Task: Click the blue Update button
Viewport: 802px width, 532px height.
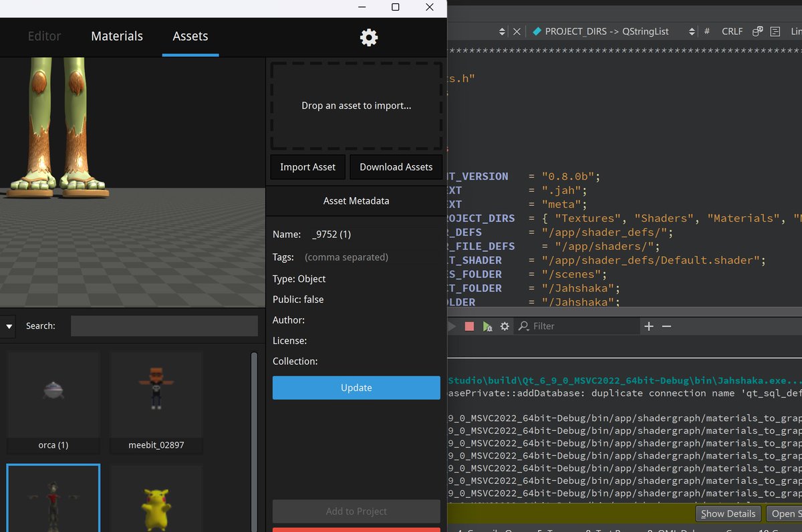Action: coord(356,388)
